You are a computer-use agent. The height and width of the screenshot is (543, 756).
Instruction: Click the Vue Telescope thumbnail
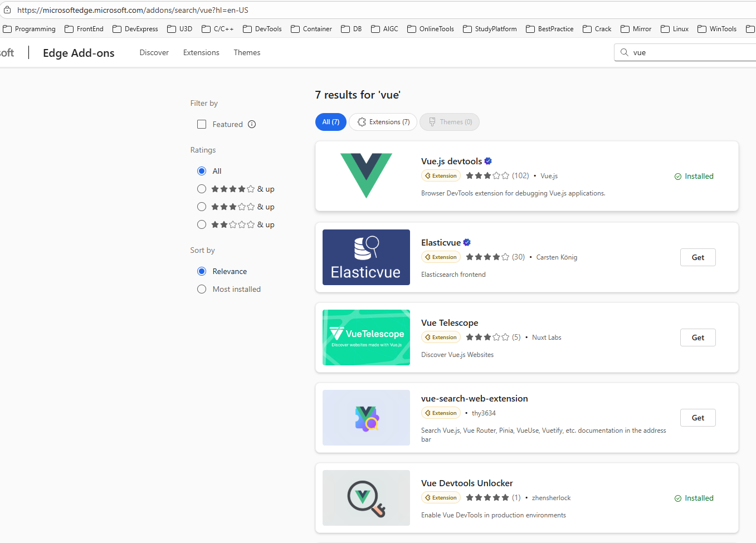[x=366, y=337]
